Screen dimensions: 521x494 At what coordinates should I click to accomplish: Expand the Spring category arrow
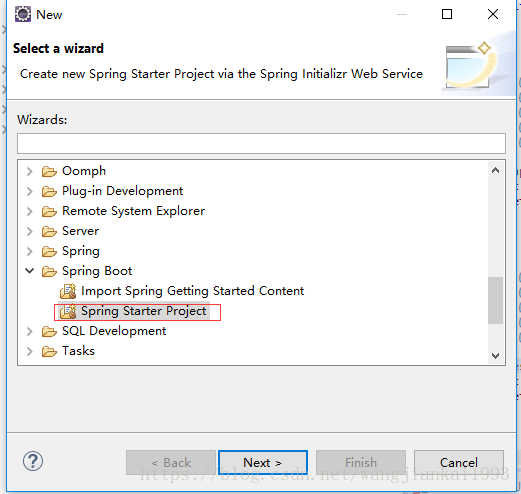30,251
